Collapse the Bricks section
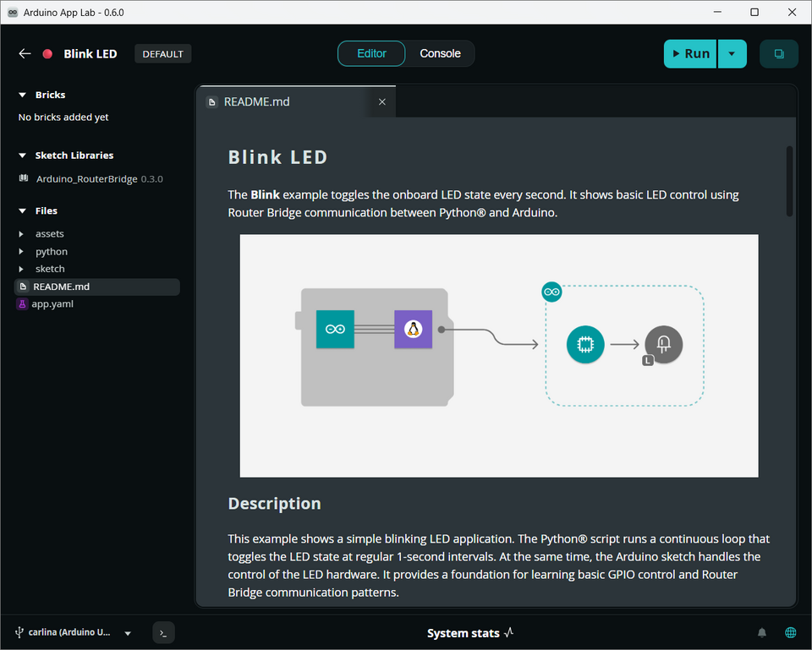 (23, 96)
